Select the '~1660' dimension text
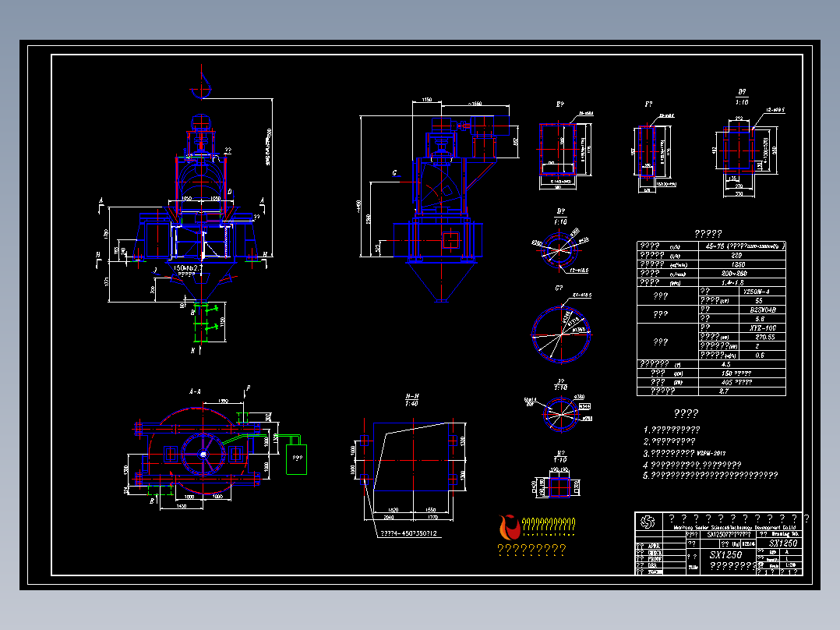Screen dimensions: 840x630 [475, 104]
